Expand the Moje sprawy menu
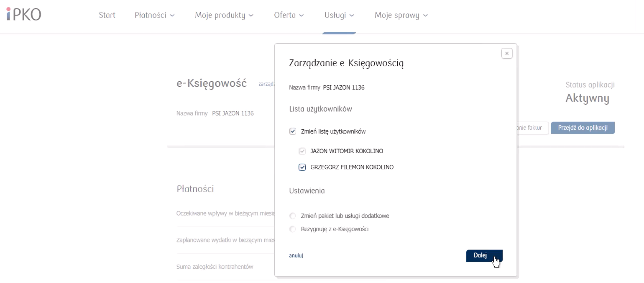 [401, 15]
